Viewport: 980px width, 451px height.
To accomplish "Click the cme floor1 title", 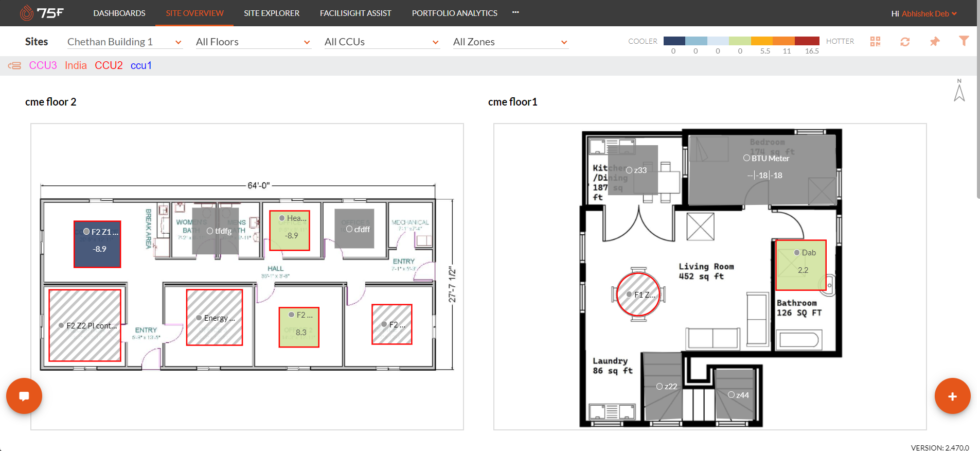I will 512,102.
